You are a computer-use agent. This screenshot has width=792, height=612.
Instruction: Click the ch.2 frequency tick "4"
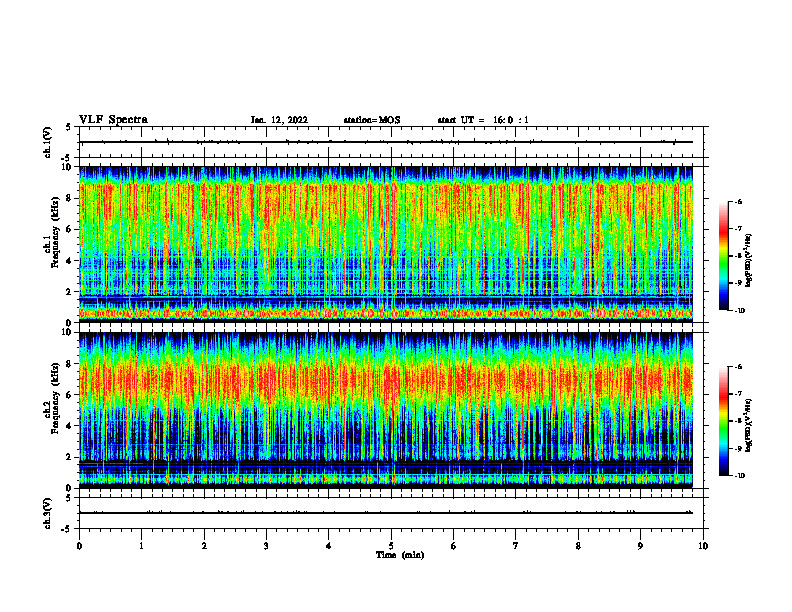pyautogui.click(x=70, y=426)
